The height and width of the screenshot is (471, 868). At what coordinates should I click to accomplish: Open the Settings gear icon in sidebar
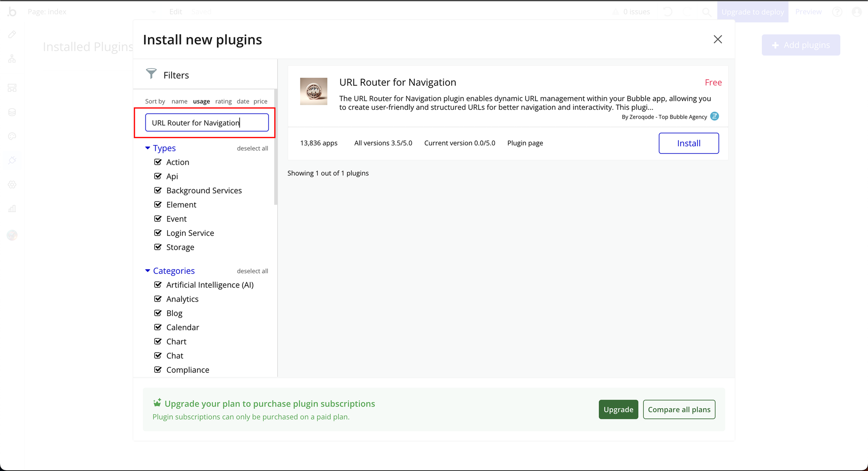[x=12, y=184]
